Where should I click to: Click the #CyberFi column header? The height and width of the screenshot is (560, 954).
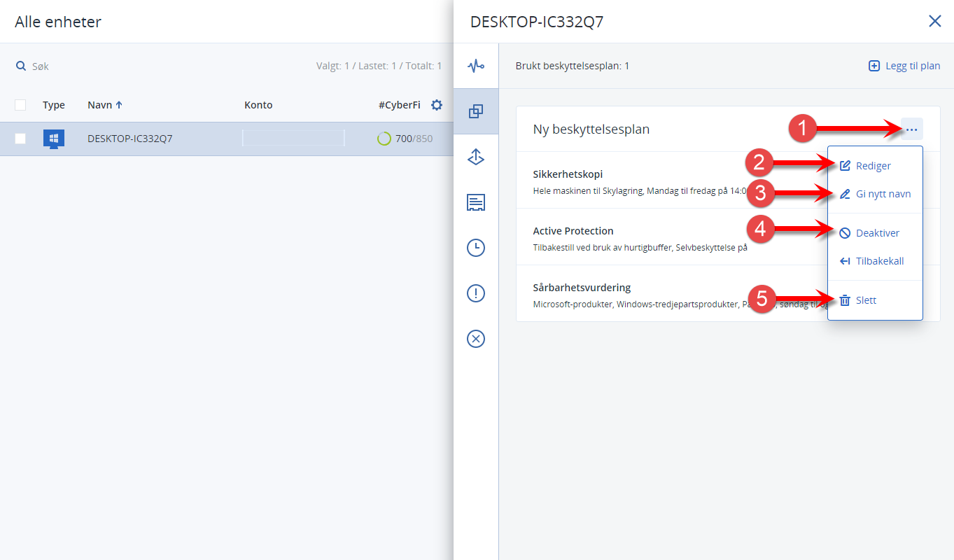click(x=400, y=105)
